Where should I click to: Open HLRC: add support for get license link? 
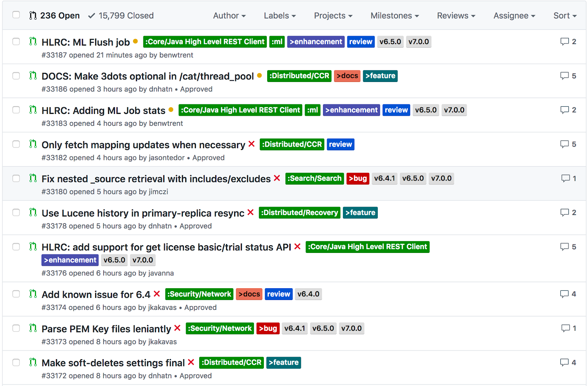pyautogui.click(x=166, y=247)
